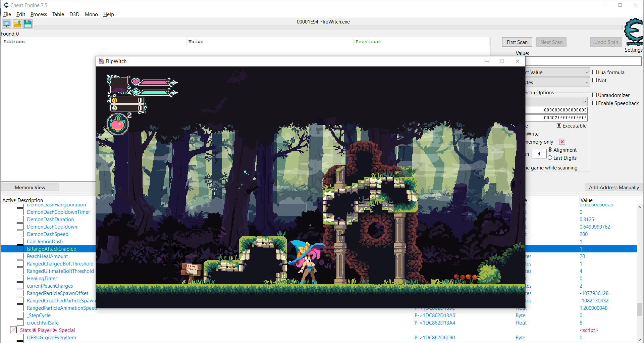The image size is (644, 343).
Task: Enable the Lua formula checkbox
Action: 595,72
